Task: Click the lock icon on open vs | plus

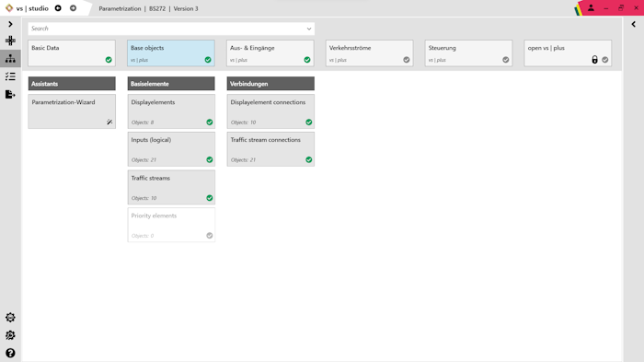Action: (x=594, y=60)
